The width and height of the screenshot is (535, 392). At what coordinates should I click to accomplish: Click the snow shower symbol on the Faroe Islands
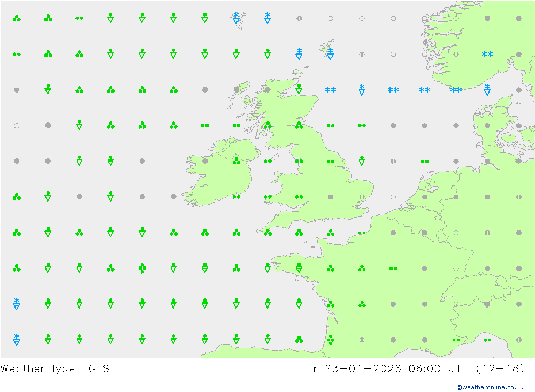click(x=236, y=18)
